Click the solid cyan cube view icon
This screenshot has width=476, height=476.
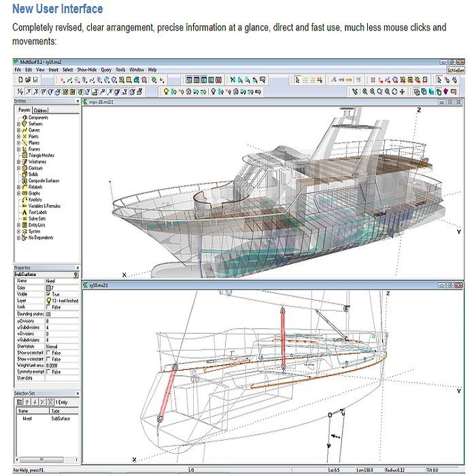[x=431, y=91]
